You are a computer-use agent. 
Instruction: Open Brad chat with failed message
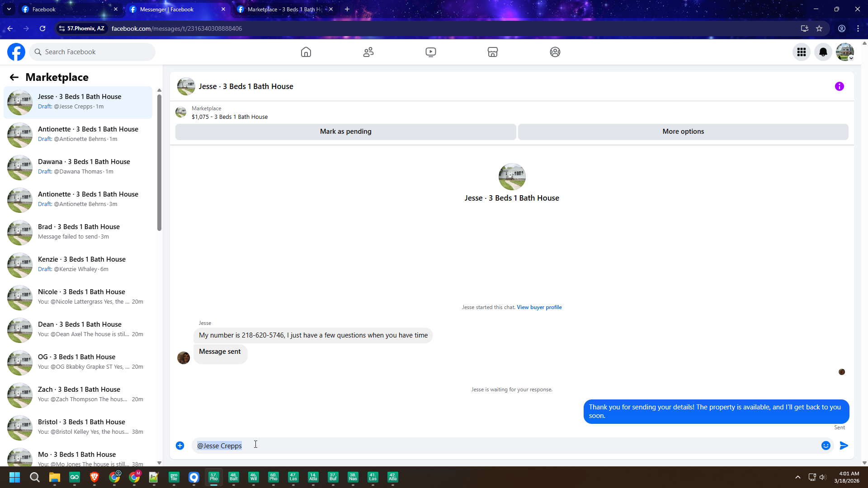click(x=78, y=233)
